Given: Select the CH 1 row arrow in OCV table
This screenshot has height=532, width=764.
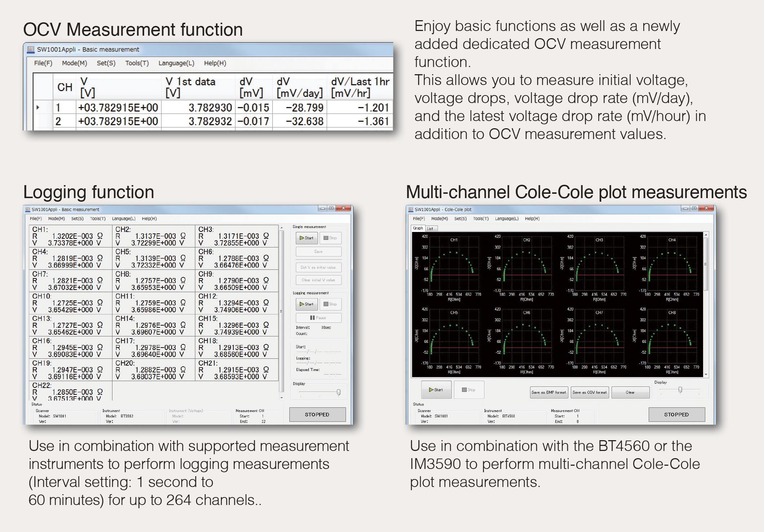Looking at the screenshot, I should [x=38, y=107].
